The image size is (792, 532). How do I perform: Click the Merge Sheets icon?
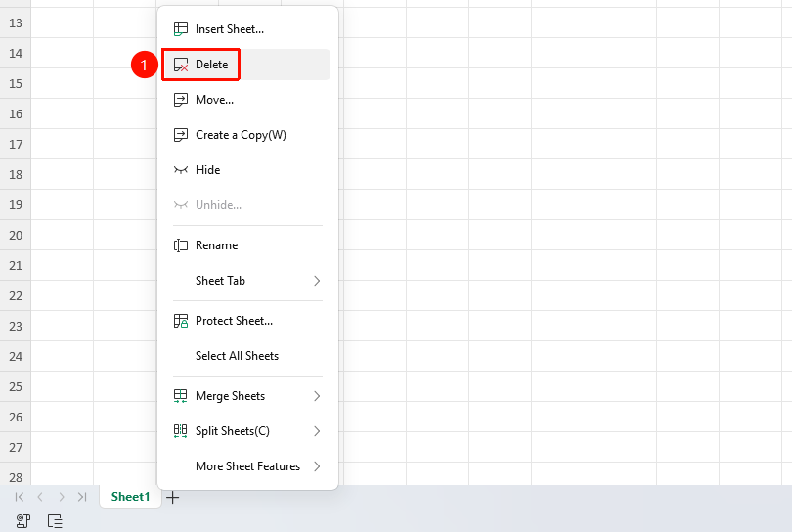(180, 396)
